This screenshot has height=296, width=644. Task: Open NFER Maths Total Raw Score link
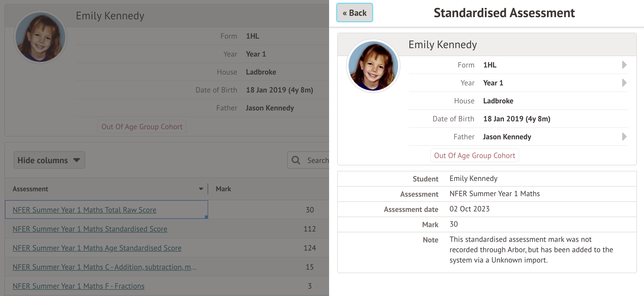[84, 210]
